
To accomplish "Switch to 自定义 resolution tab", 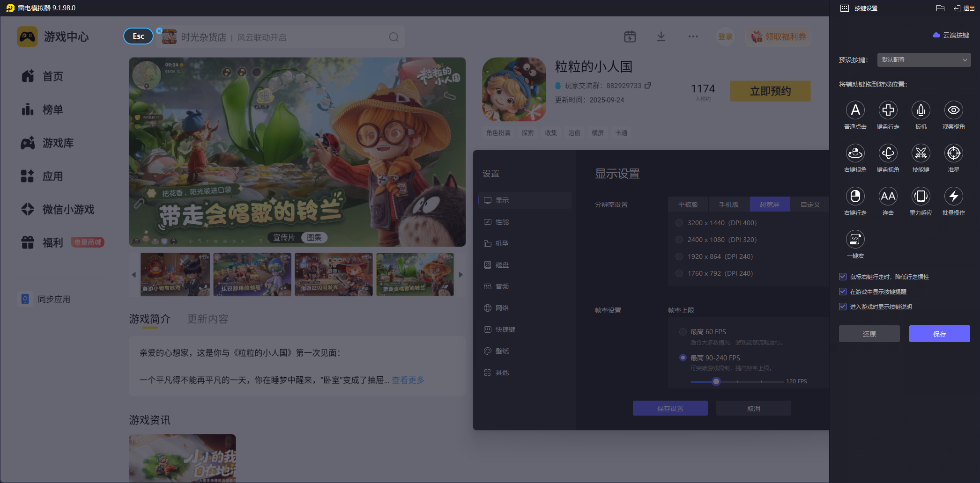I will click(x=810, y=205).
